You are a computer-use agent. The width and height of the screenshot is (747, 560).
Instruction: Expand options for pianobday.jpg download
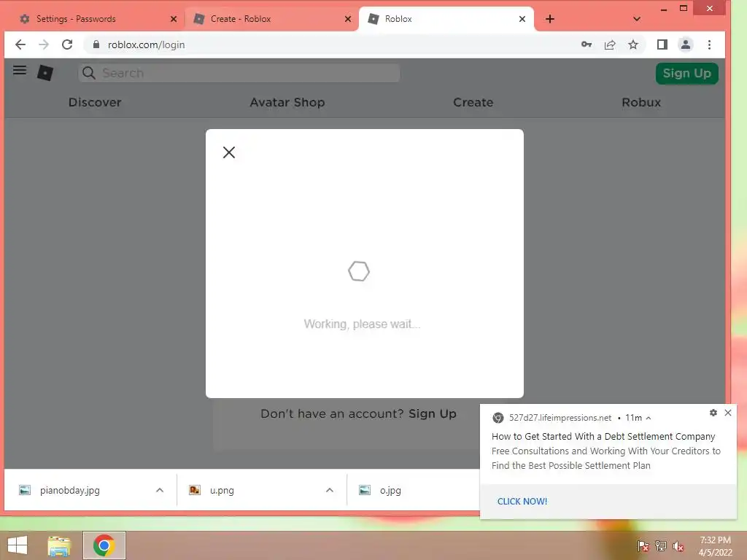[x=160, y=491]
